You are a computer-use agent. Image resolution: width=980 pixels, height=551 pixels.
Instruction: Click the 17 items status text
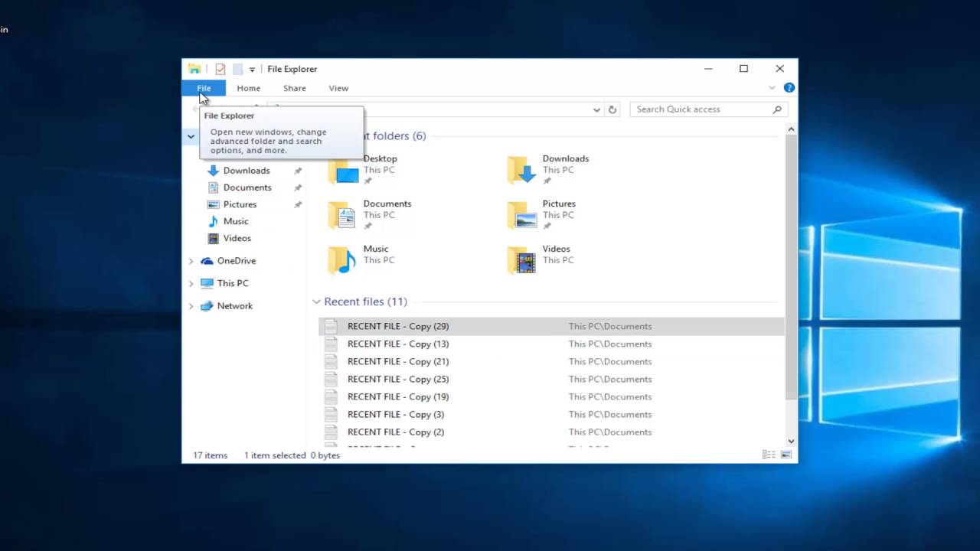point(210,455)
